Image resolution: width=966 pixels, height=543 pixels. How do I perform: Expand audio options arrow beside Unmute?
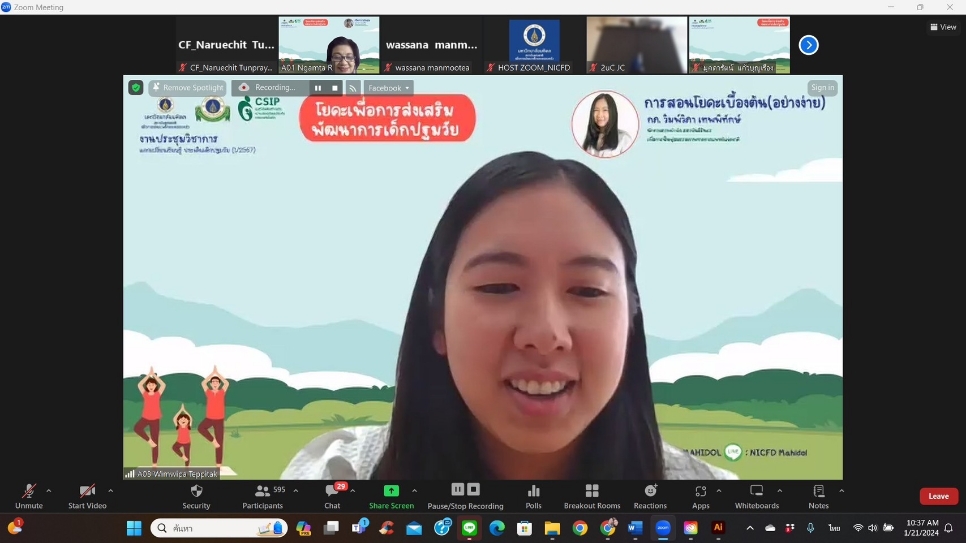(49, 490)
